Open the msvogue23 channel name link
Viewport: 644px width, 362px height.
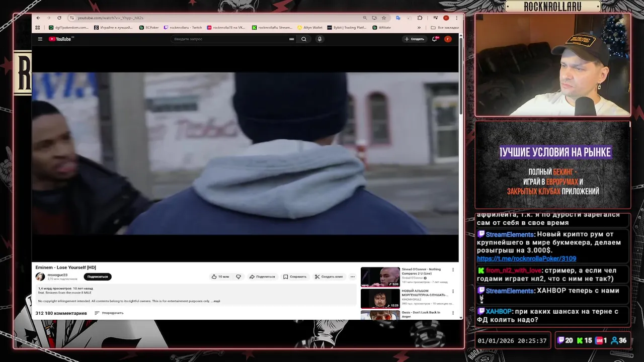click(x=57, y=275)
